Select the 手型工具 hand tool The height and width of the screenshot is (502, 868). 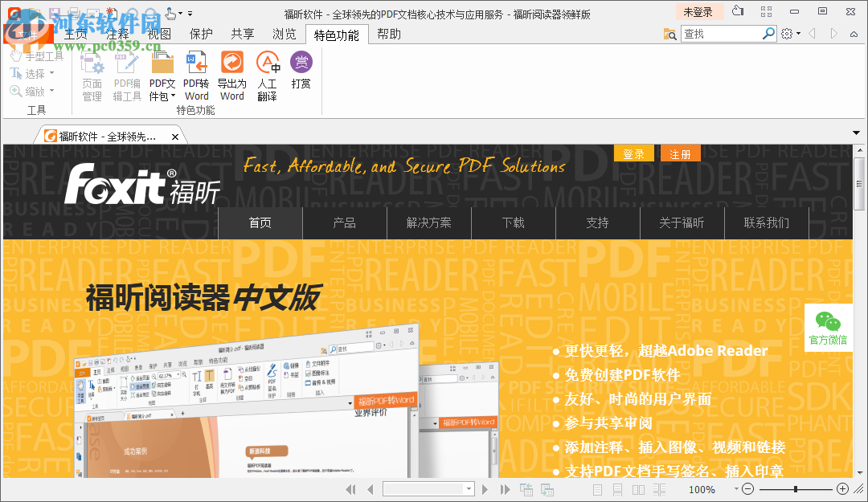click(x=36, y=56)
